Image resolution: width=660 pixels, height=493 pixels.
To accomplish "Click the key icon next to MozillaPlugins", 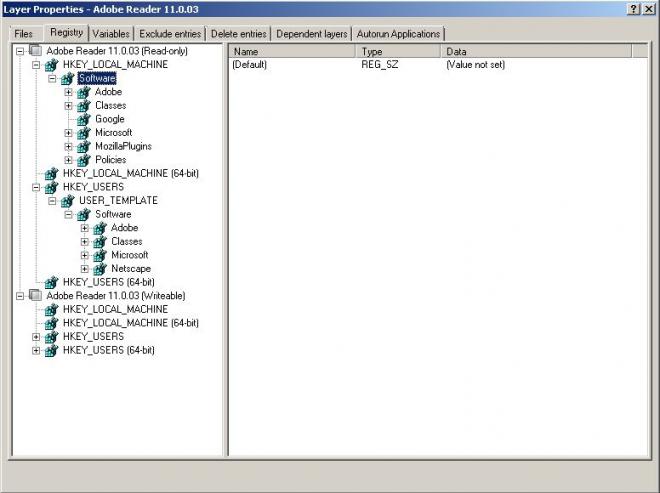I will (x=83, y=147).
